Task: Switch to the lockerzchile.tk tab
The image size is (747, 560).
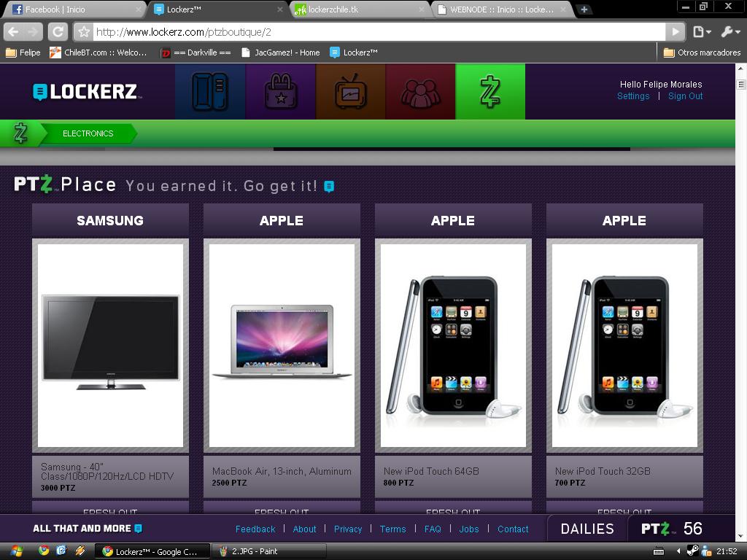Action: (357, 9)
